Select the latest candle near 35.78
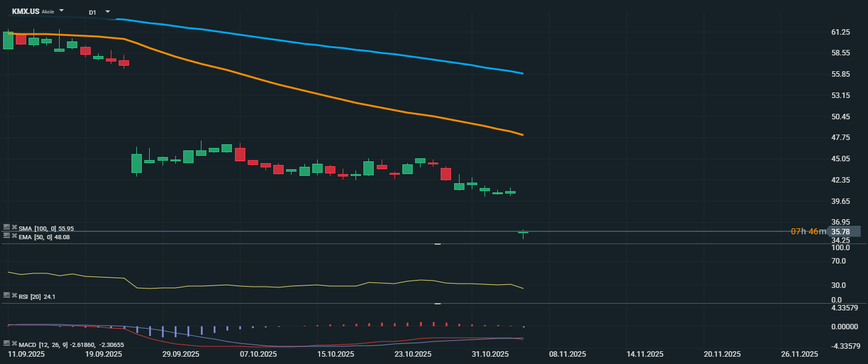 click(x=523, y=233)
